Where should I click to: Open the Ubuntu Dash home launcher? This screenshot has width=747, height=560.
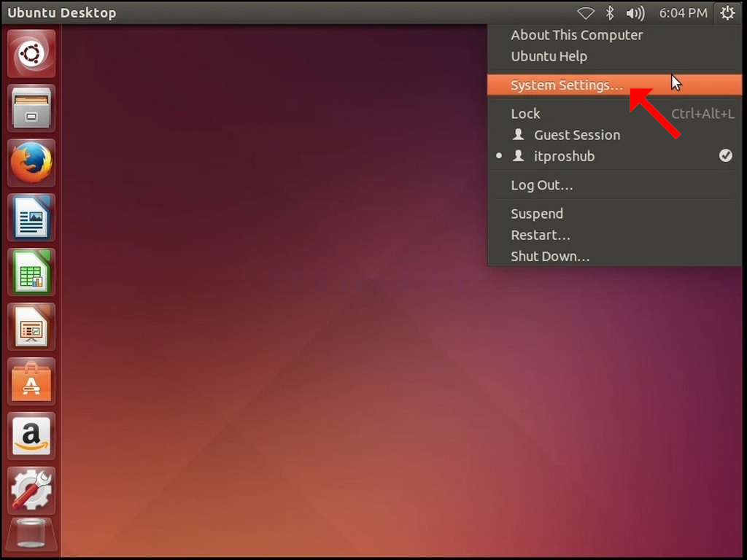pyautogui.click(x=31, y=53)
